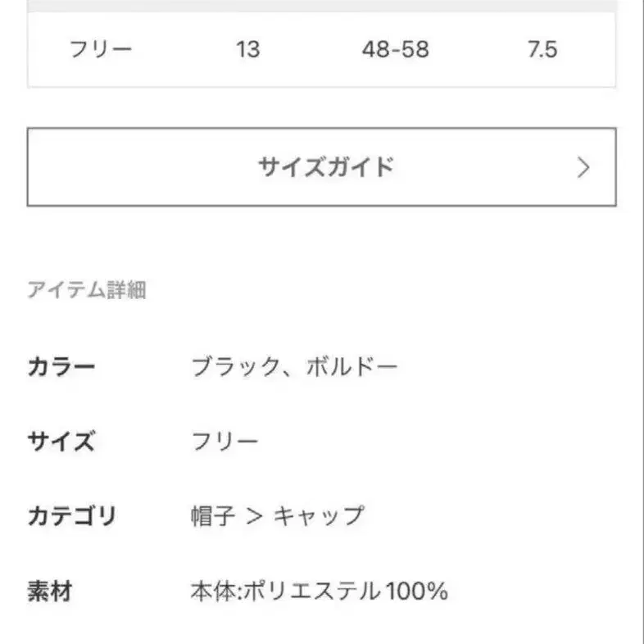The width and height of the screenshot is (644, 644).
Task: Select the フリー cell in size table
Action: 102,49
